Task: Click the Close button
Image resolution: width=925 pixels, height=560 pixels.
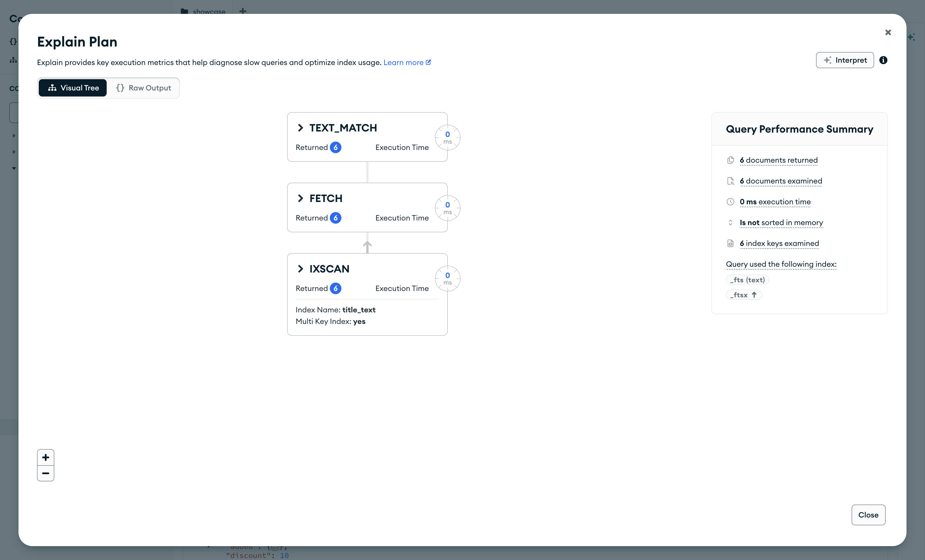Action: (x=868, y=515)
